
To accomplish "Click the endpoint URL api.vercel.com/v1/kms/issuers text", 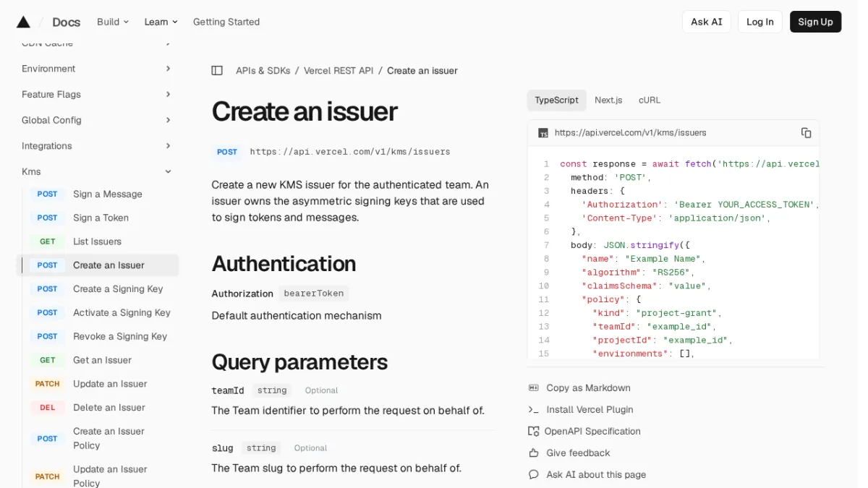I will [x=350, y=152].
